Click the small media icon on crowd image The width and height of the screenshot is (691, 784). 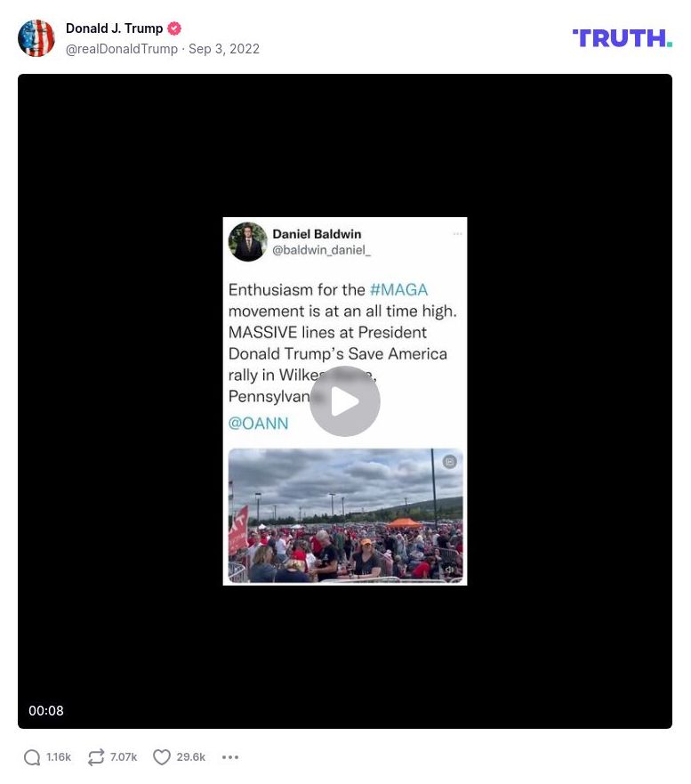pos(450,462)
